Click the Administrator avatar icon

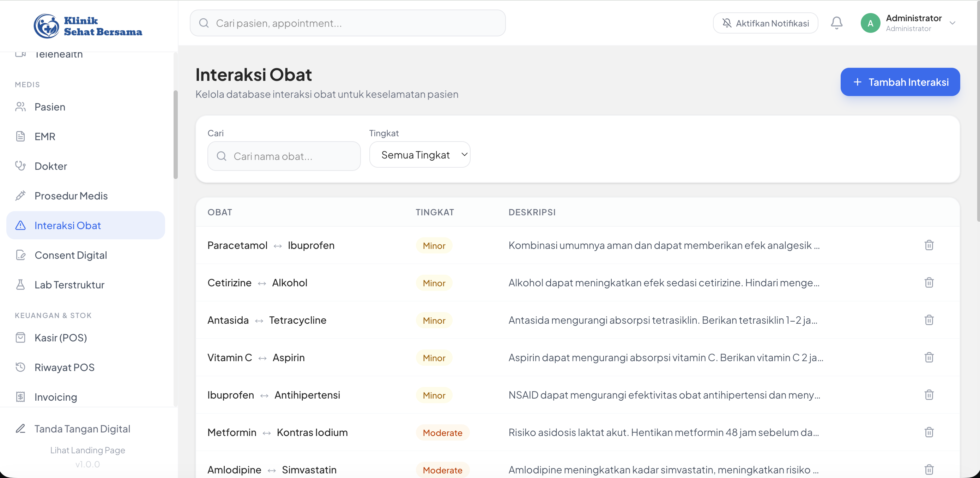870,23
